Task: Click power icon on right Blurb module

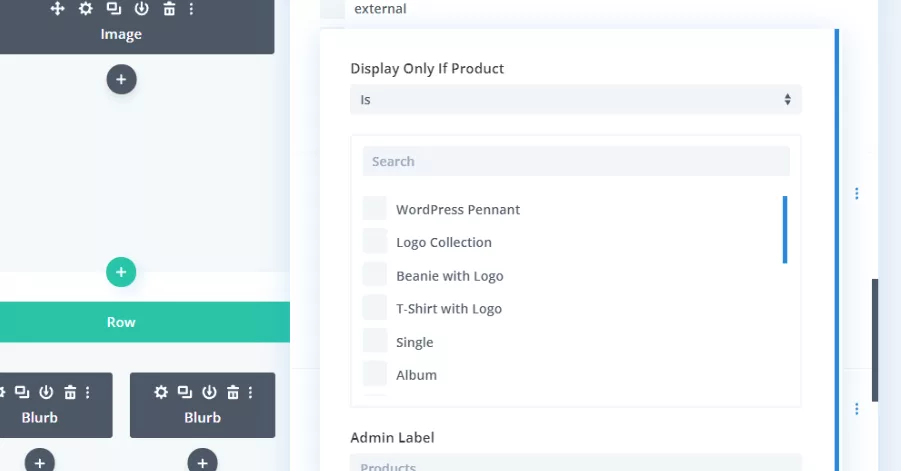Action: click(x=209, y=392)
